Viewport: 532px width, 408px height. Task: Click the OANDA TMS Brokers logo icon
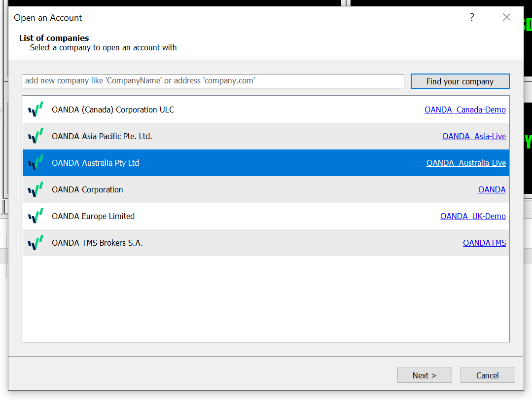[x=35, y=243]
